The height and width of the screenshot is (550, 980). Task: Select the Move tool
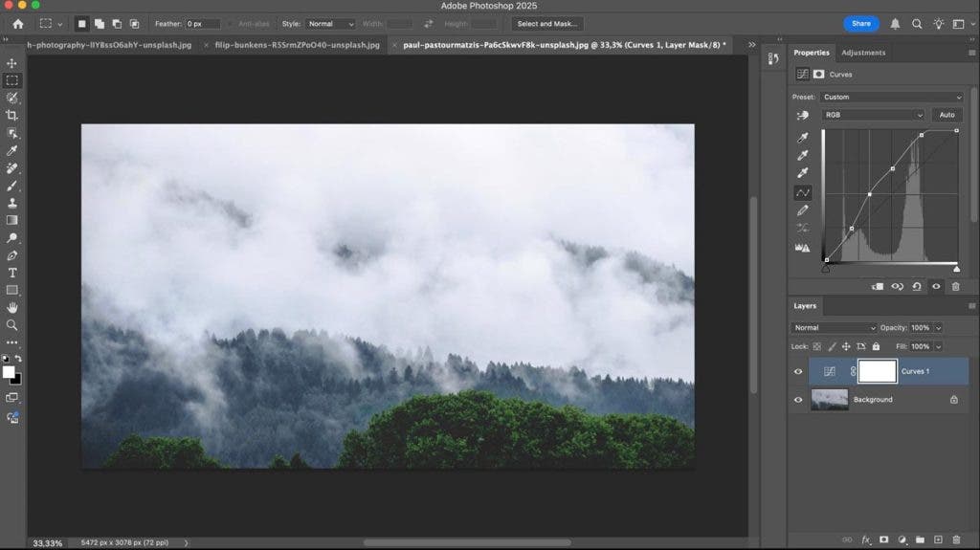pyautogui.click(x=11, y=63)
